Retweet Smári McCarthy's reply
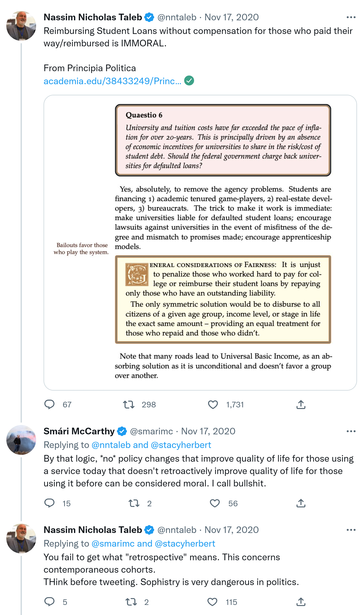 [134, 503]
